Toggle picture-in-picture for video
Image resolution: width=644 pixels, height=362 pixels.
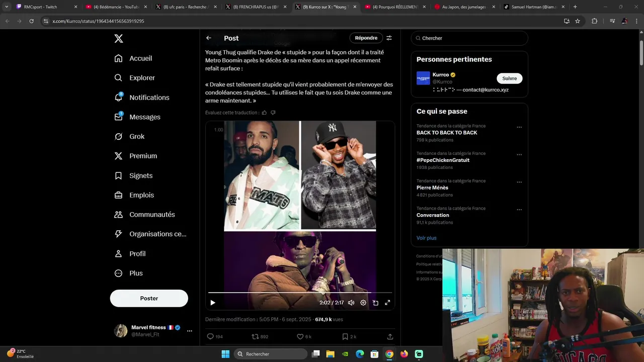375,303
